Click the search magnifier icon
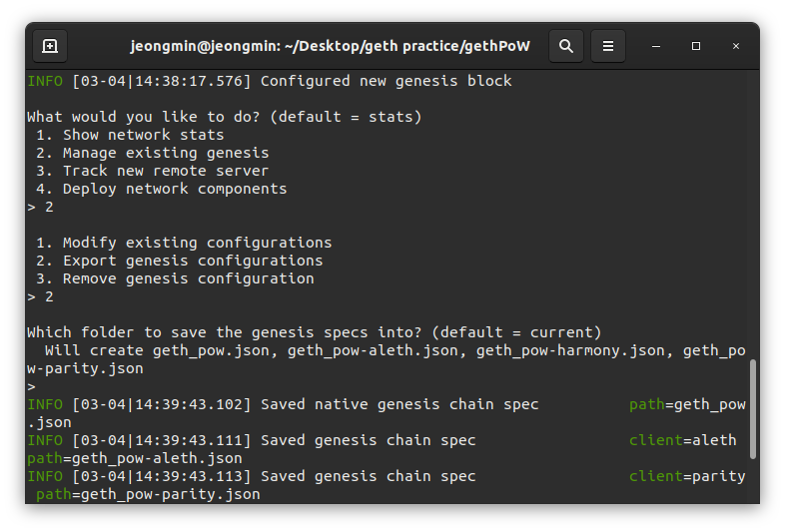 click(x=566, y=46)
